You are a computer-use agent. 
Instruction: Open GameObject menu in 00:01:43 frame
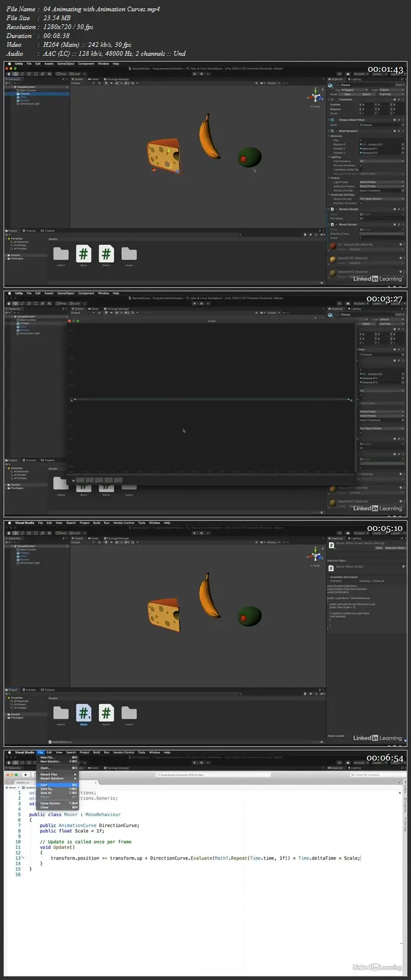click(x=65, y=63)
